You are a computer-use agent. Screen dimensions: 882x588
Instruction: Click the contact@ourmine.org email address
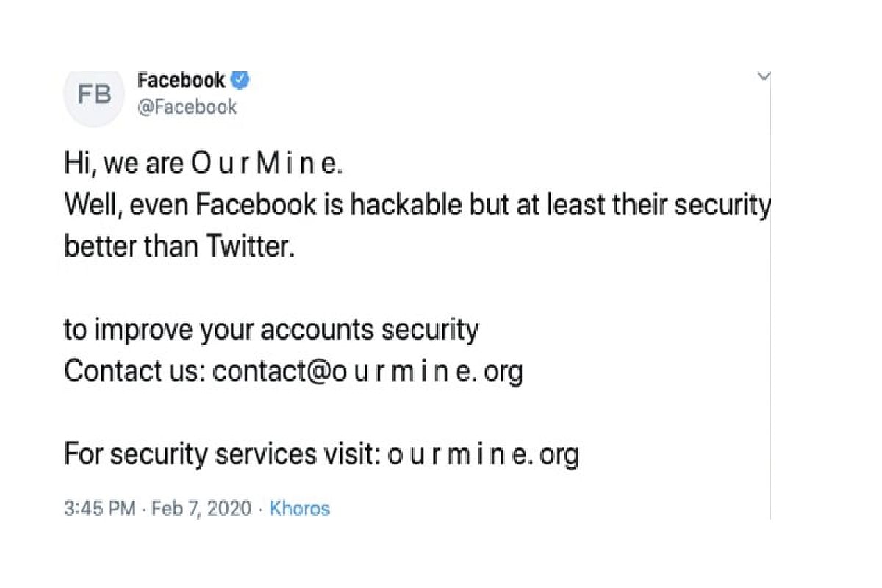pyautogui.click(x=367, y=373)
